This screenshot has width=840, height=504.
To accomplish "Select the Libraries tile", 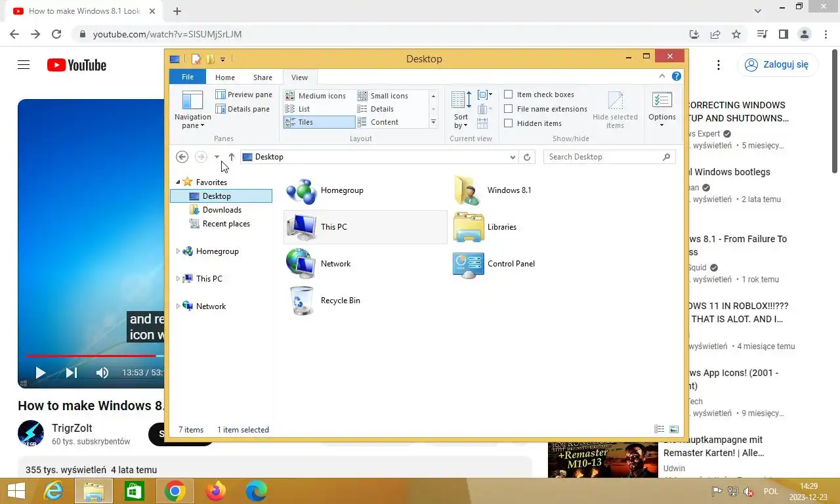I will [532, 227].
